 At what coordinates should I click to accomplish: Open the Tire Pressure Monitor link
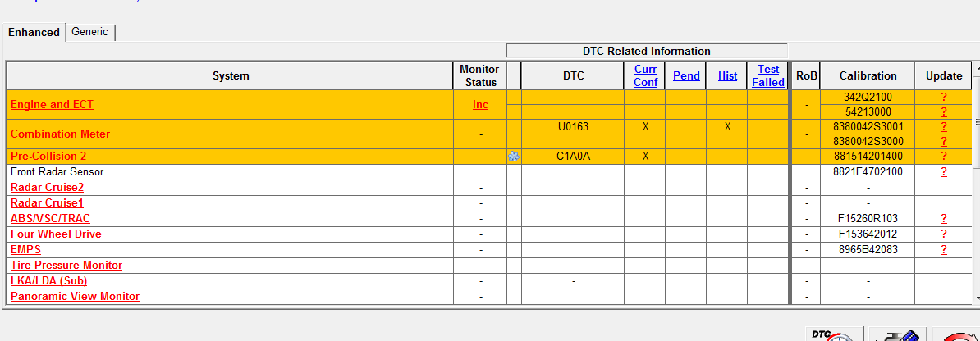66,265
